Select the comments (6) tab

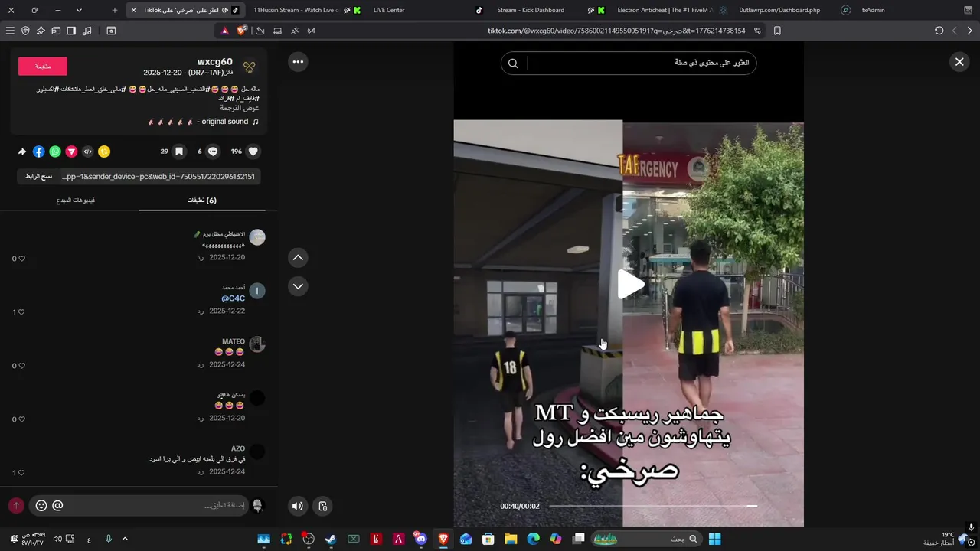[202, 201]
